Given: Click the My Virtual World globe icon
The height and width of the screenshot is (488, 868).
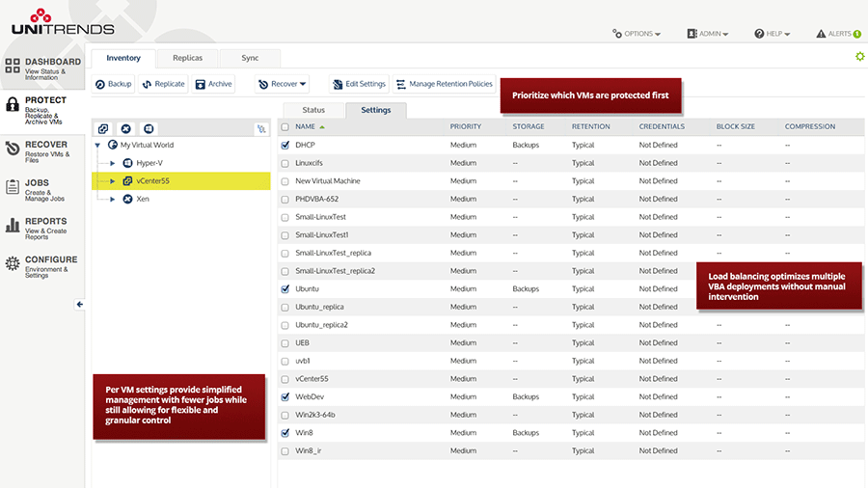Looking at the screenshot, I should [113, 145].
